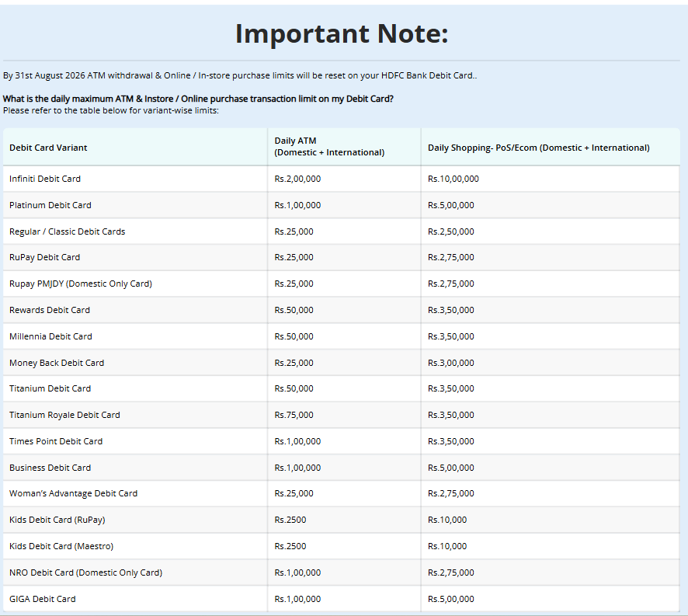
Task: Click Platinum Debit Card's Rs.5,00,000 shopping limit
Action: [x=450, y=205]
